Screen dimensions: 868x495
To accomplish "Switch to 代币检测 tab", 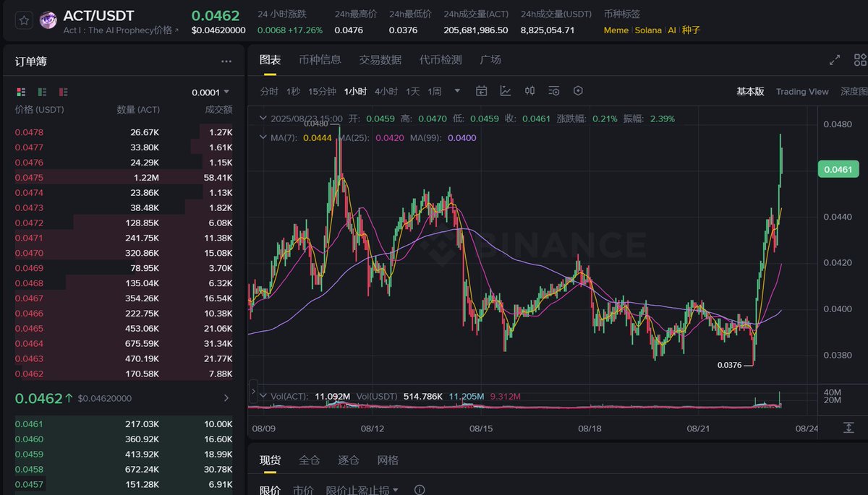I will (441, 60).
